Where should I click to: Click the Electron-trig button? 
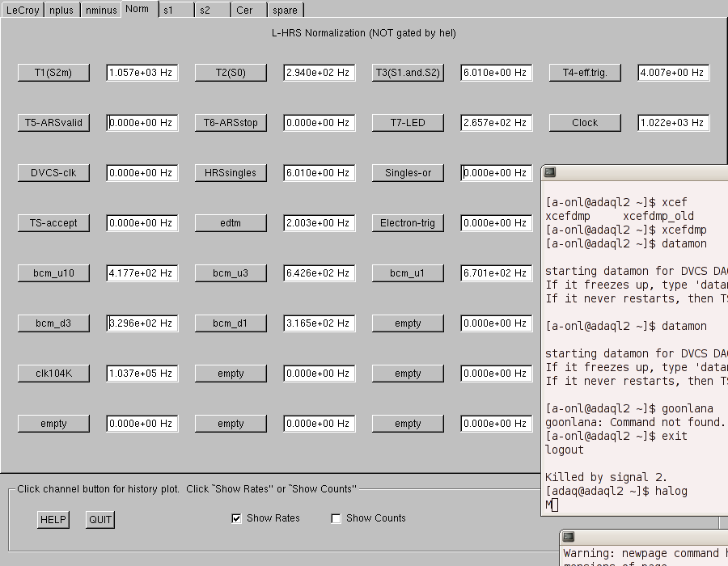click(408, 223)
